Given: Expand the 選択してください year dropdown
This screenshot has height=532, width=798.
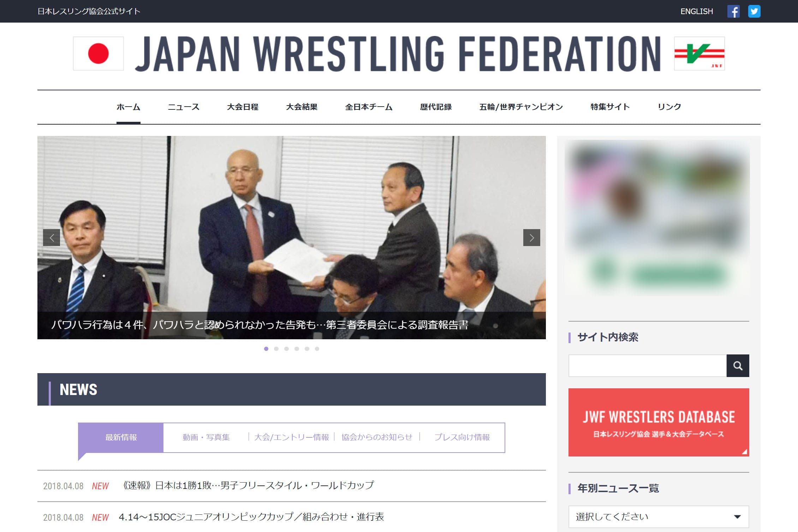Looking at the screenshot, I should (x=659, y=517).
